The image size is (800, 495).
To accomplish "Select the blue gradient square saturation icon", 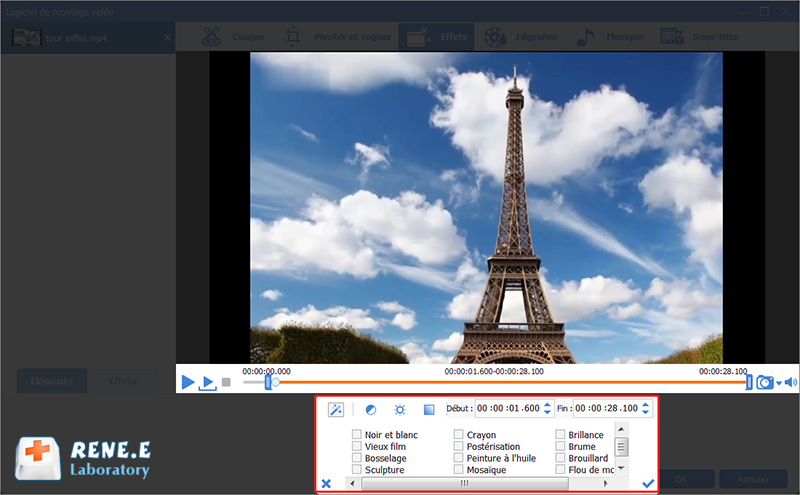I will point(429,409).
